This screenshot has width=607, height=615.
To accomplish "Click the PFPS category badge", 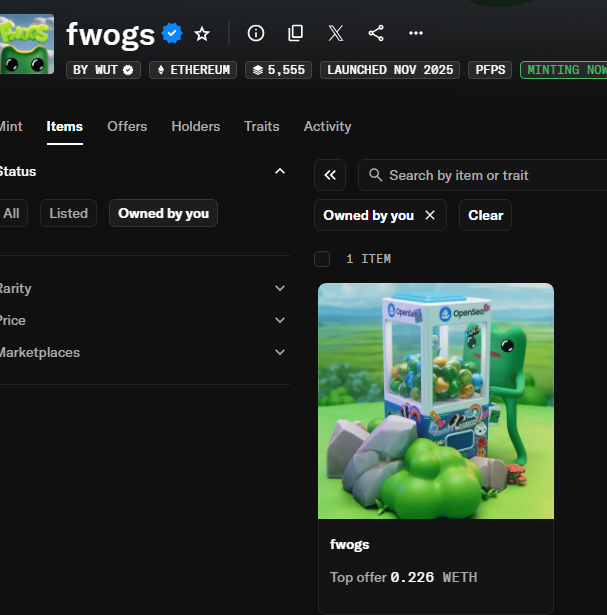I will pyautogui.click(x=490, y=70).
